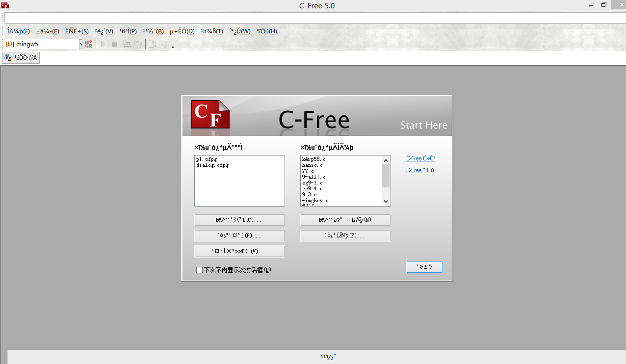Click the recent files list scrollbar thumb
Image resolution: width=626 pixels, height=364 pixels.
point(386,176)
